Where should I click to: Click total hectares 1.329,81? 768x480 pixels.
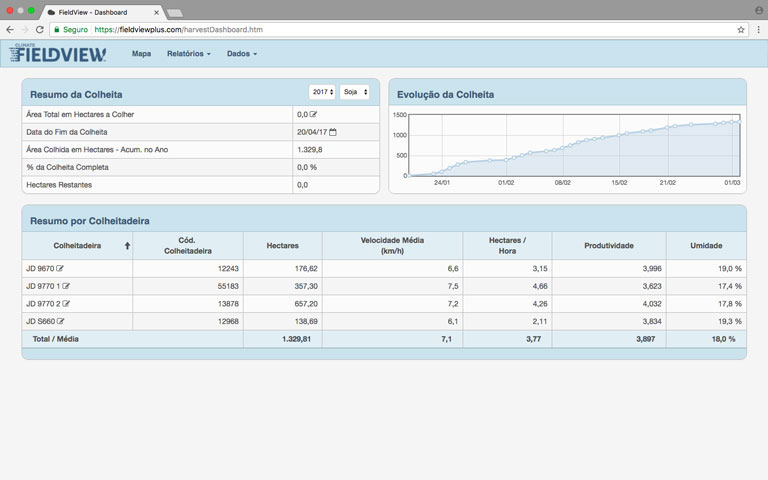[296, 339]
